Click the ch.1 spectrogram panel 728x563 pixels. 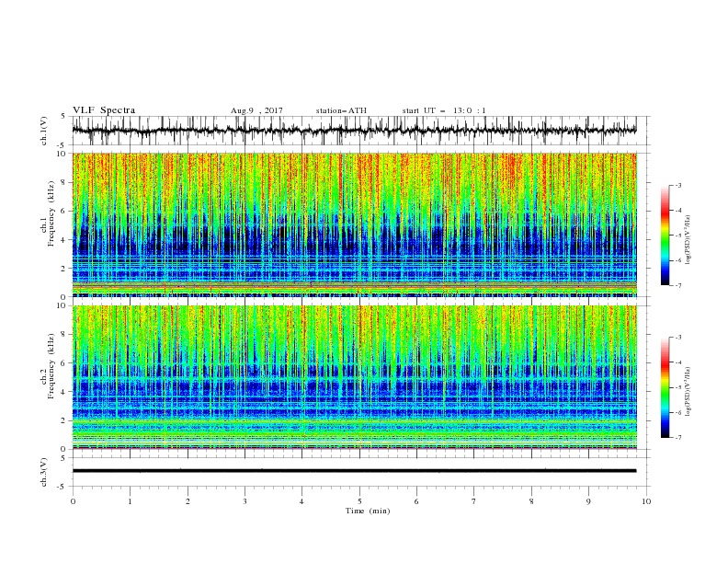[354, 224]
